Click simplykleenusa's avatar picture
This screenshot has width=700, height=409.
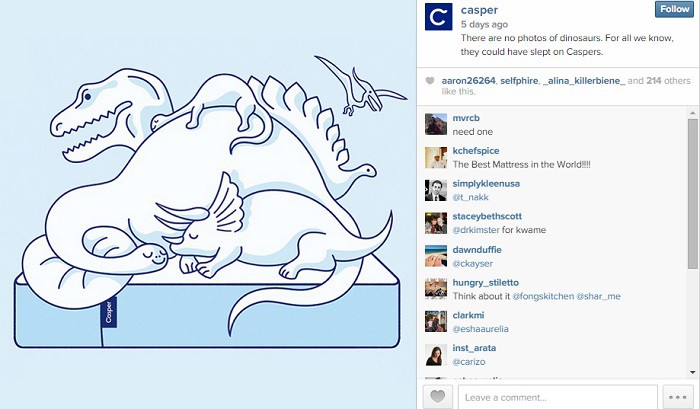(436, 190)
